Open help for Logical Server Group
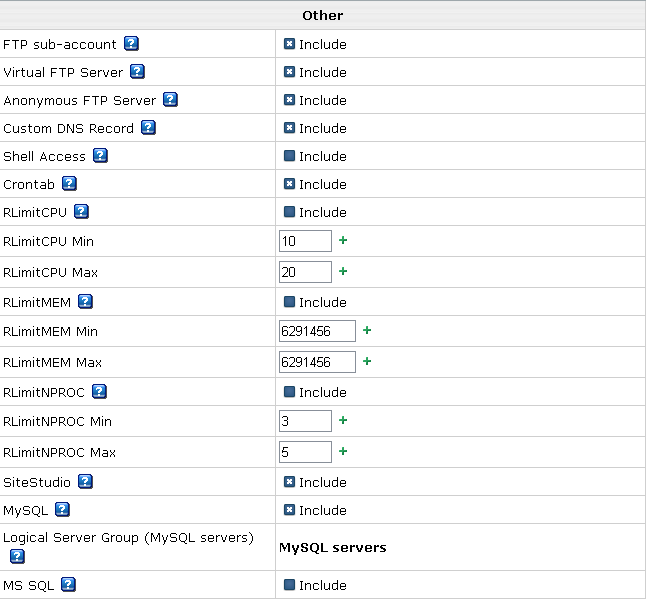This screenshot has width=646, height=599. pyautogui.click(x=17, y=556)
